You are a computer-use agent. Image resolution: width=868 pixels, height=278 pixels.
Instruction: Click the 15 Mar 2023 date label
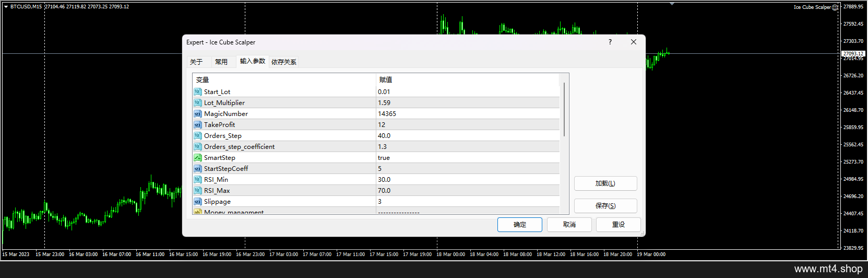pyautogui.click(x=16, y=254)
